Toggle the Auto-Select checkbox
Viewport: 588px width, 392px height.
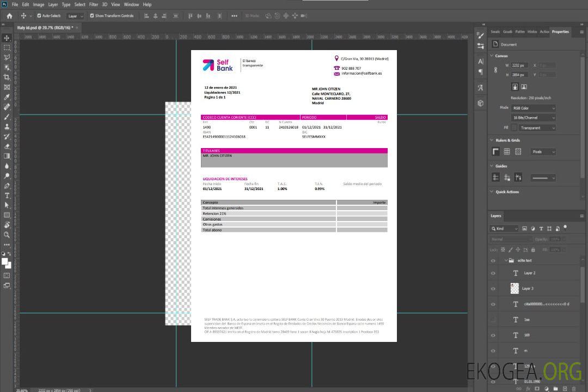(39, 16)
